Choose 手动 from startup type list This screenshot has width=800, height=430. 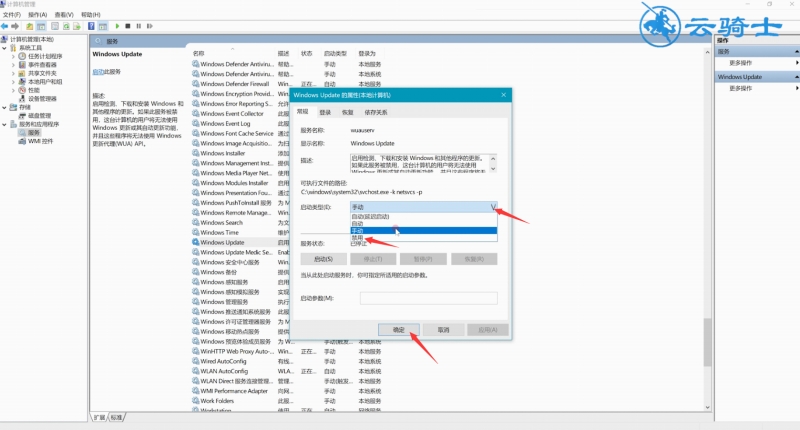423,231
